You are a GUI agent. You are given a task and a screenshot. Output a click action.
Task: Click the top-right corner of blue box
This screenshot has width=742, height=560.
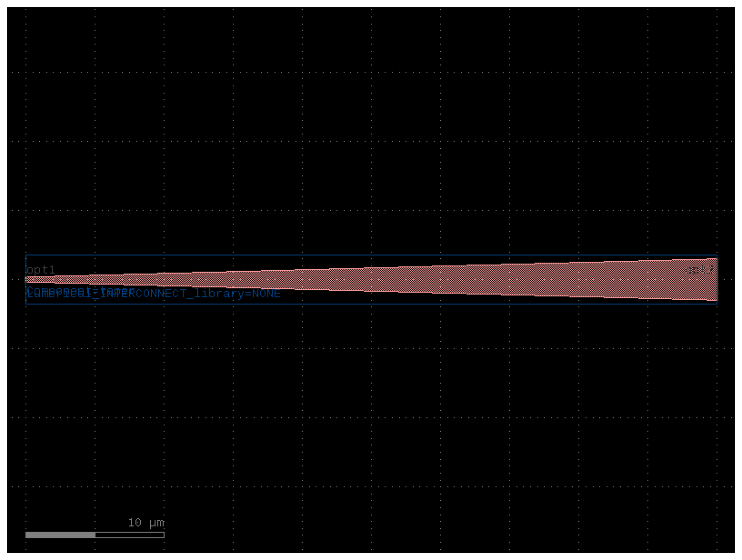click(717, 255)
